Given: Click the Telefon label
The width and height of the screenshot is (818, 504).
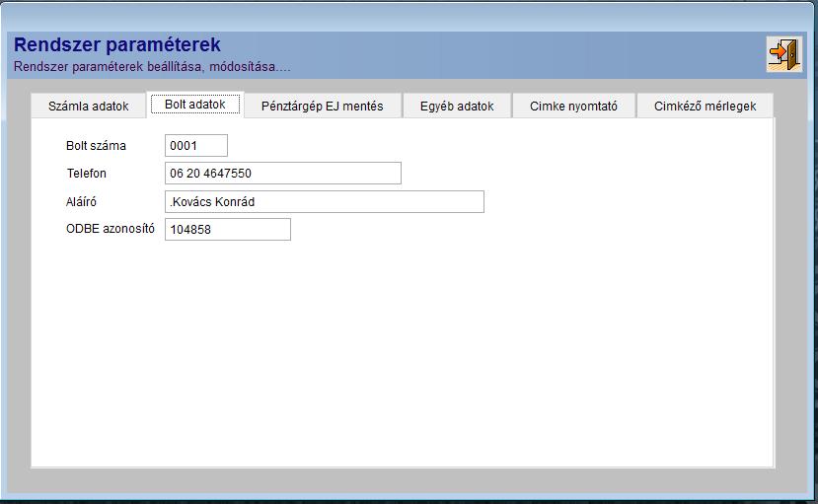Looking at the screenshot, I should pyautogui.click(x=87, y=174).
